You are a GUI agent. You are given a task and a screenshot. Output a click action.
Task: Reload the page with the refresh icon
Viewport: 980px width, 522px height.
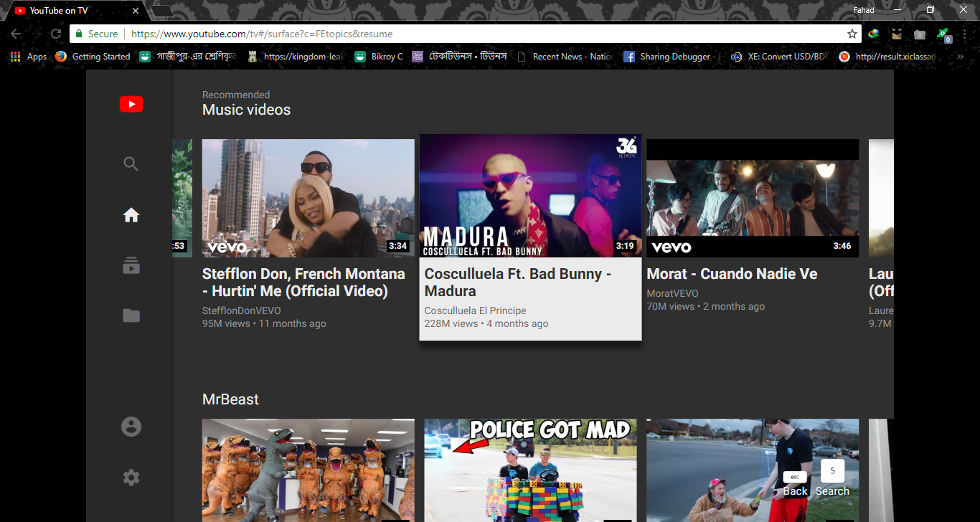(56, 34)
